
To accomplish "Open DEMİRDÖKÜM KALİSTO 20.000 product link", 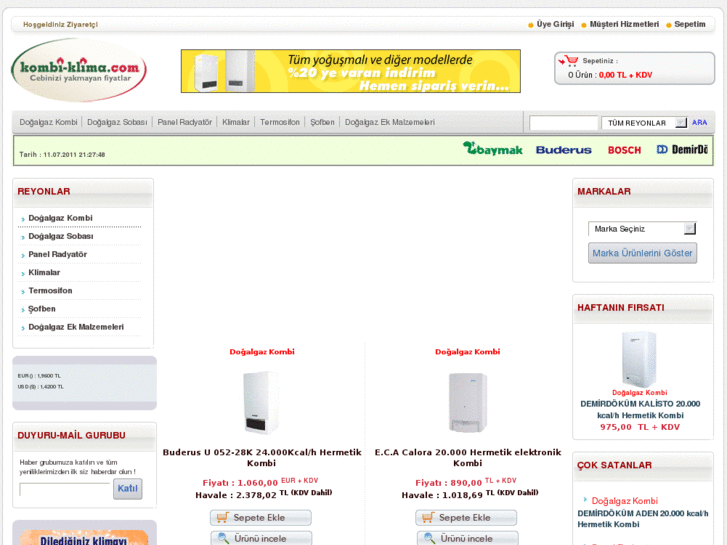I will [640, 410].
